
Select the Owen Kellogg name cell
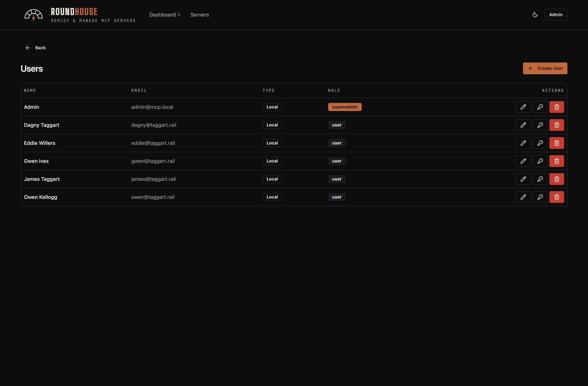pos(41,197)
